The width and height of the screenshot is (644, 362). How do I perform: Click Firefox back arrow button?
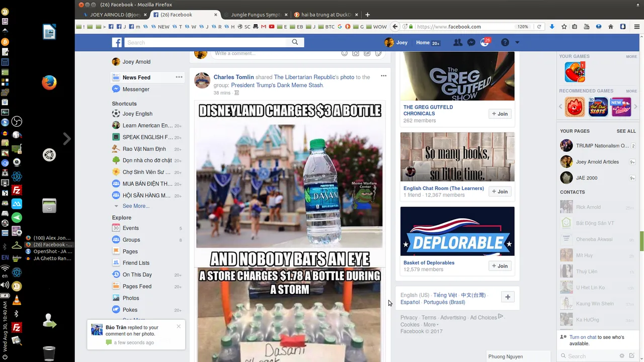click(395, 27)
